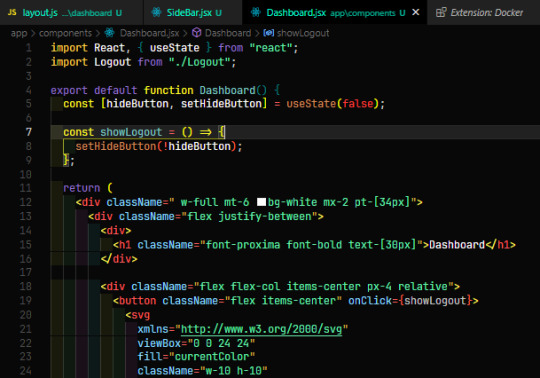Click line number 12 in gutter

26,202
